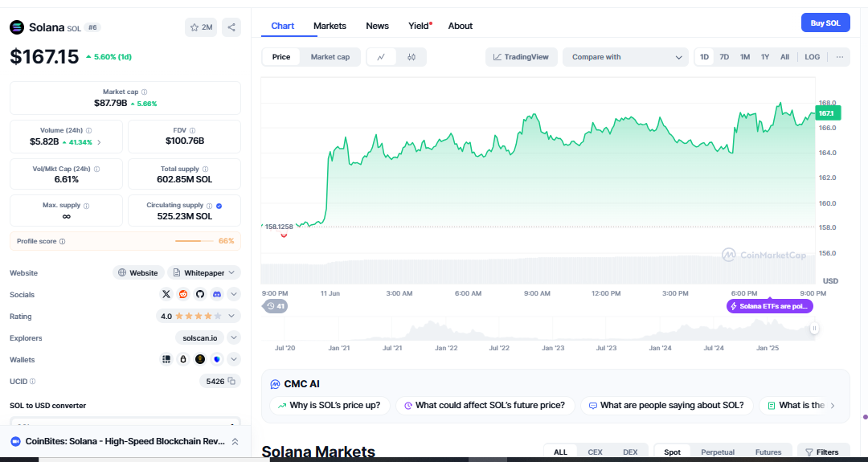Screen dimensions: 868x462
Task: Ask What could affect SOL's future price?
Action: [485, 406]
